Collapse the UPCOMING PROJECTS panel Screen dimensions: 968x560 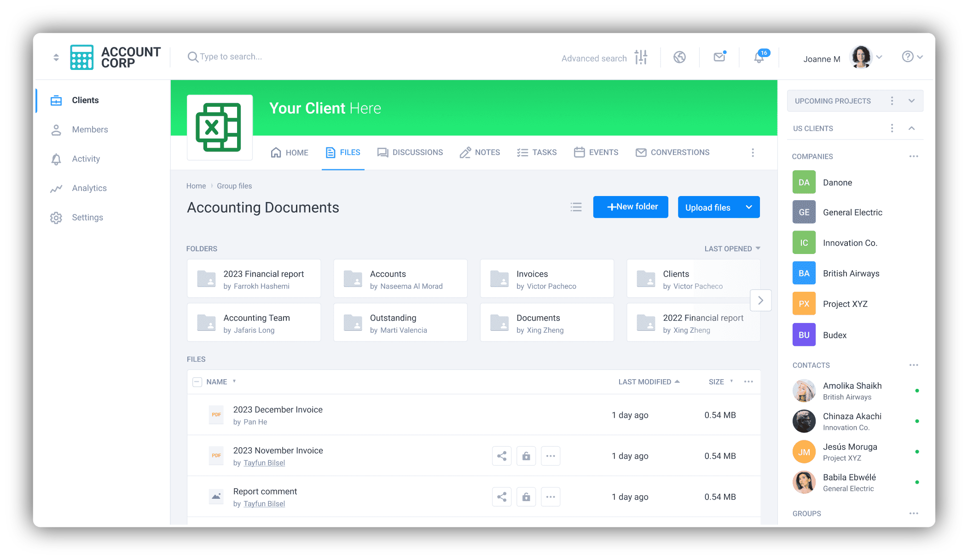click(912, 100)
